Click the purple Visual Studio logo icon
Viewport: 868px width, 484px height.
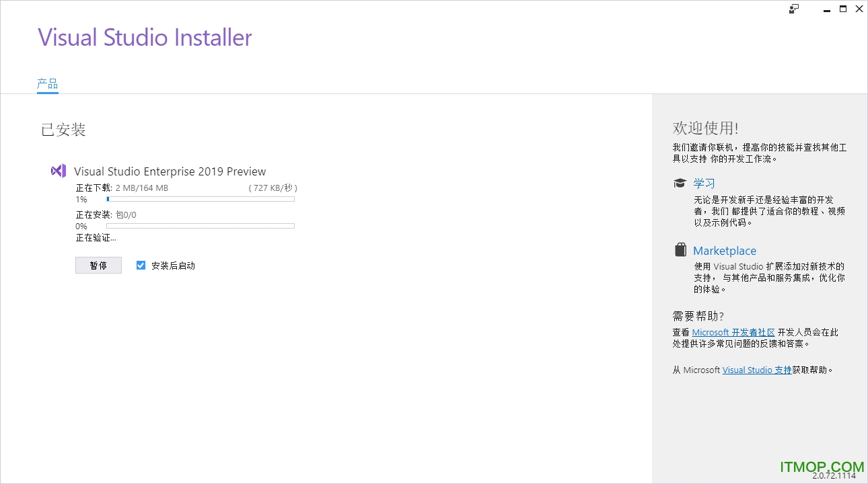pyautogui.click(x=59, y=171)
